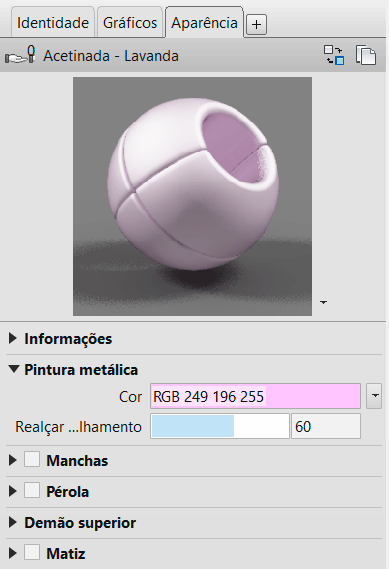Click the Realçar espalhamento slider bar
389x569 pixels.
pos(220,426)
